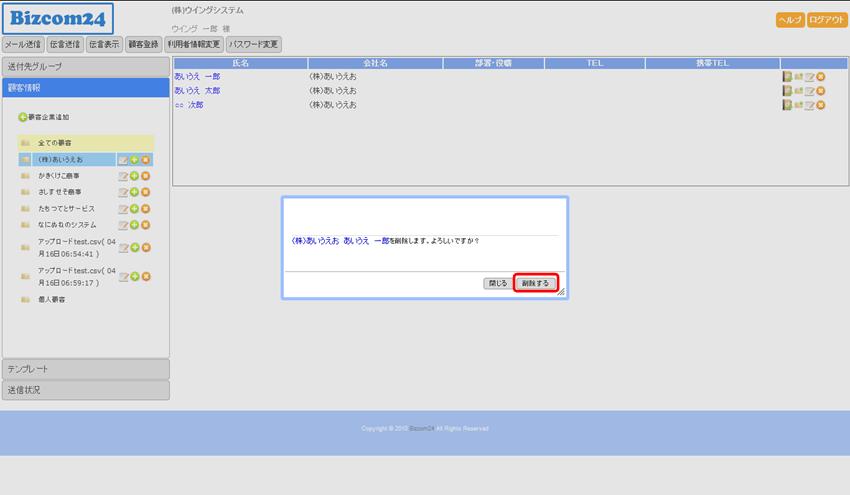Click the edit icon for たちつてとサービス
This screenshot has width=850, height=495.
(x=123, y=209)
